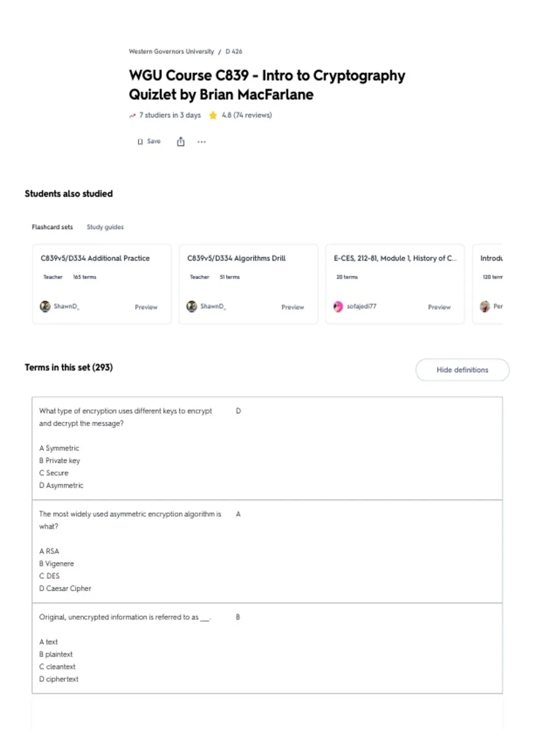Click the Save bookmark icon
The image size is (534, 756).
click(140, 142)
